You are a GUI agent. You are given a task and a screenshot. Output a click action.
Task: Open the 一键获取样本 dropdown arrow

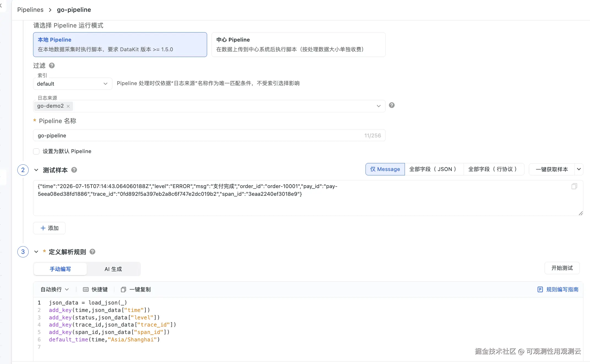pos(579,169)
